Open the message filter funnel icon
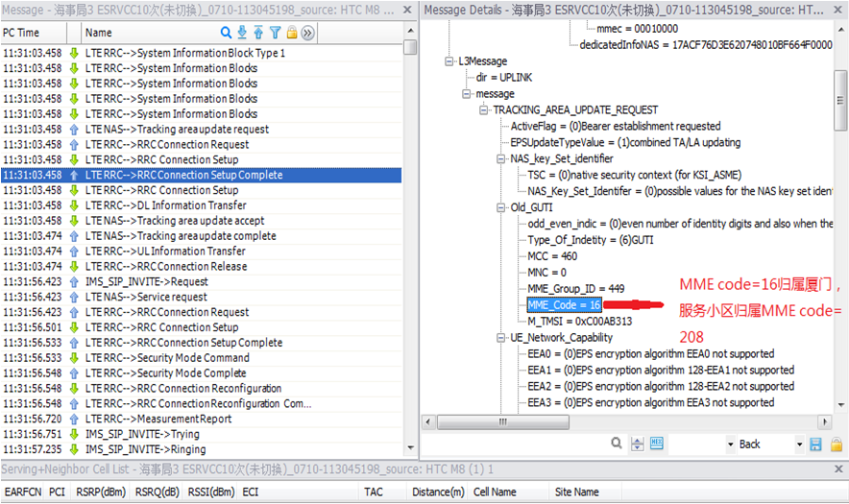The height and width of the screenshot is (504, 849). [x=276, y=33]
